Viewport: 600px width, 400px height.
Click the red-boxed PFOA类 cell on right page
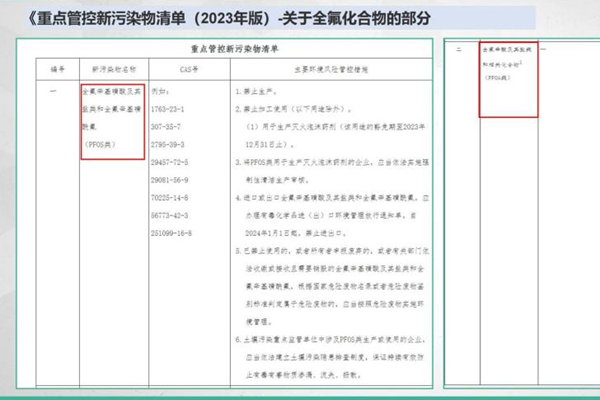pyautogui.click(x=508, y=80)
